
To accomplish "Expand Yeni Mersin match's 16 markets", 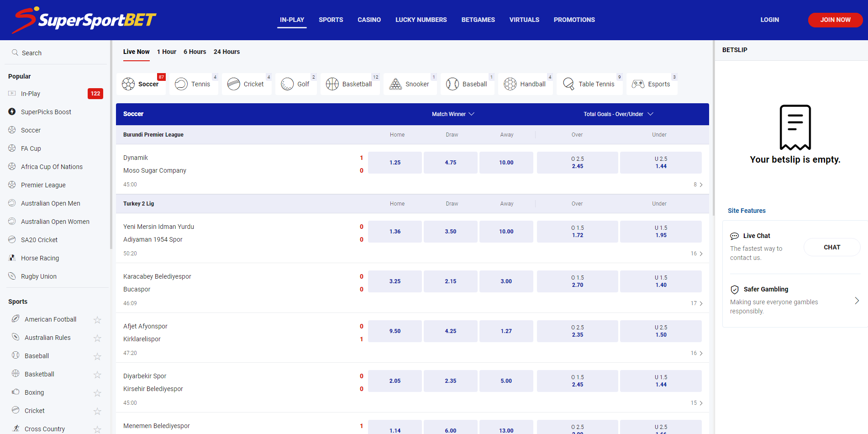I will [697, 254].
